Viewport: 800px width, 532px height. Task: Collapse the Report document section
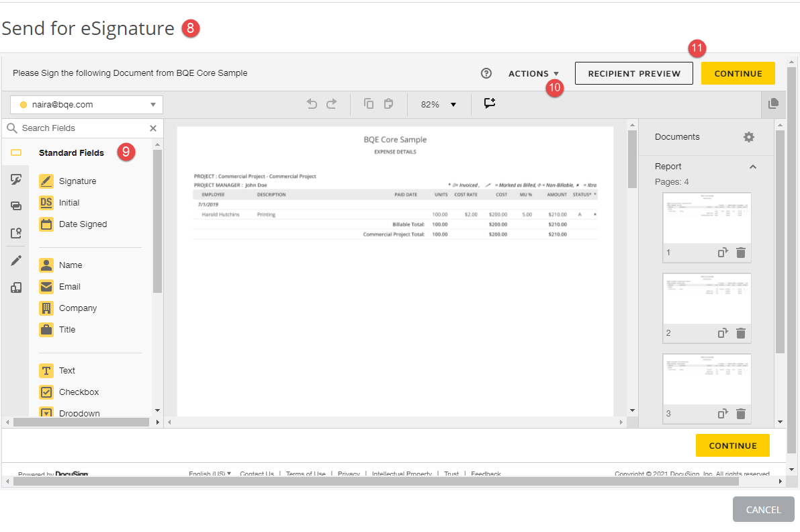(x=752, y=167)
